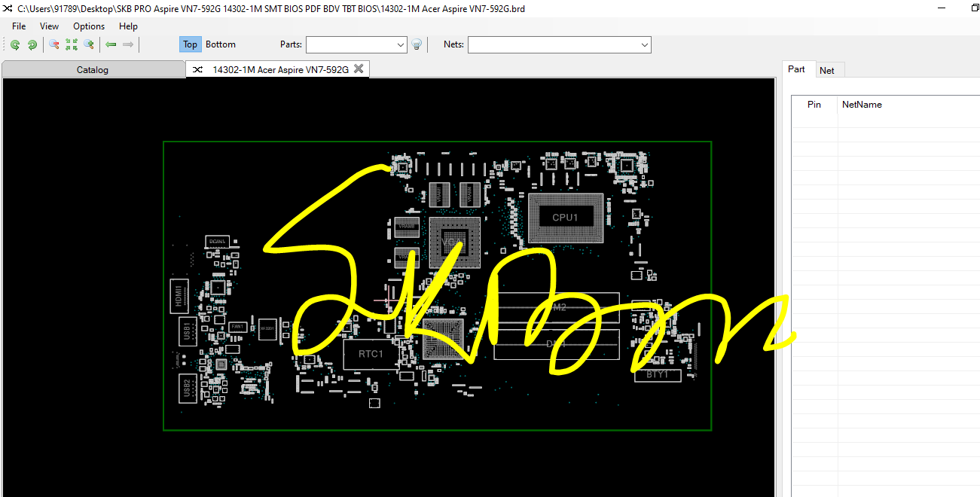The height and width of the screenshot is (497, 980).
Task: Switch to the Bottom board side
Action: tap(221, 44)
